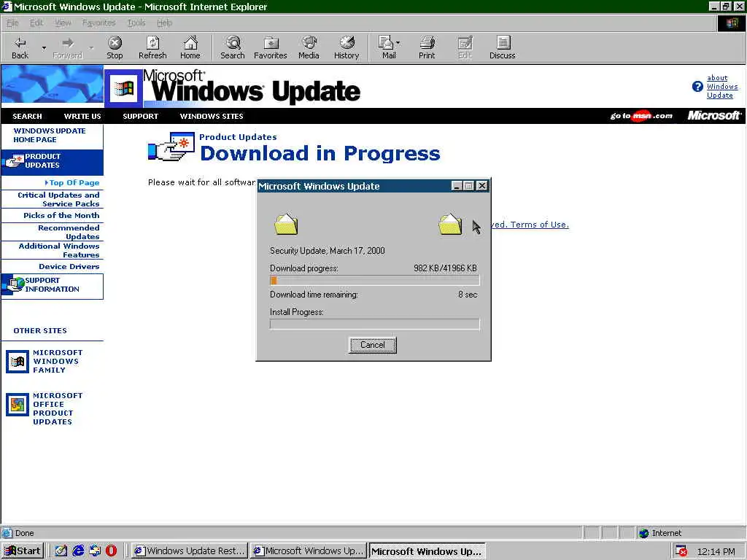Open Critical Updates and Service Packs
Screen dimensions: 747x560
(58, 200)
